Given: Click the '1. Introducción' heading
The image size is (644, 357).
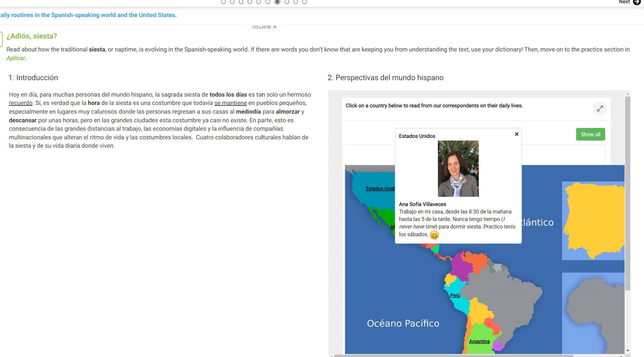Looking at the screenshot, I should pyautogui.click(x=33, y=78).
